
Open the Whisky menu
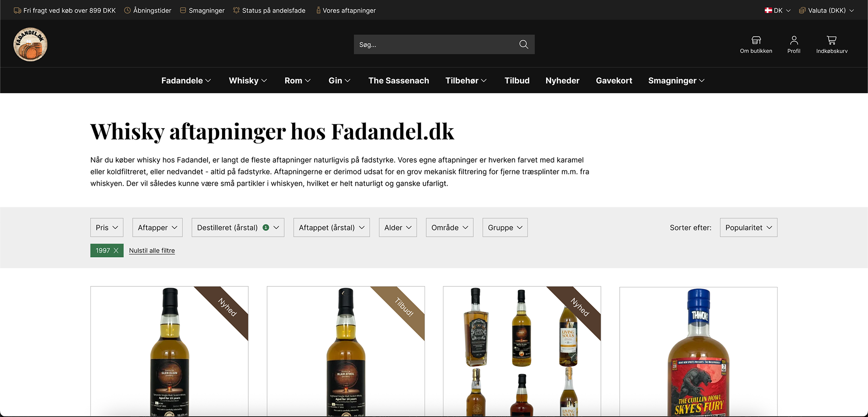point(248,80)
